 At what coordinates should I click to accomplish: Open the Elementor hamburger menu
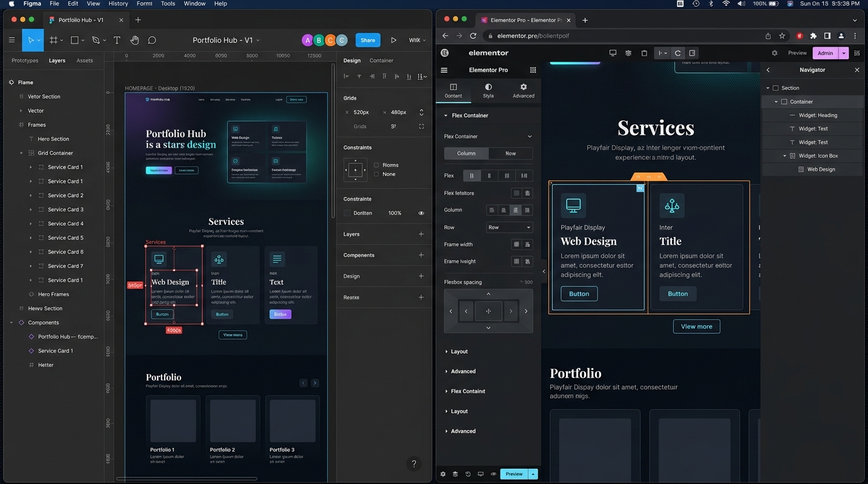tap(444, 70)
